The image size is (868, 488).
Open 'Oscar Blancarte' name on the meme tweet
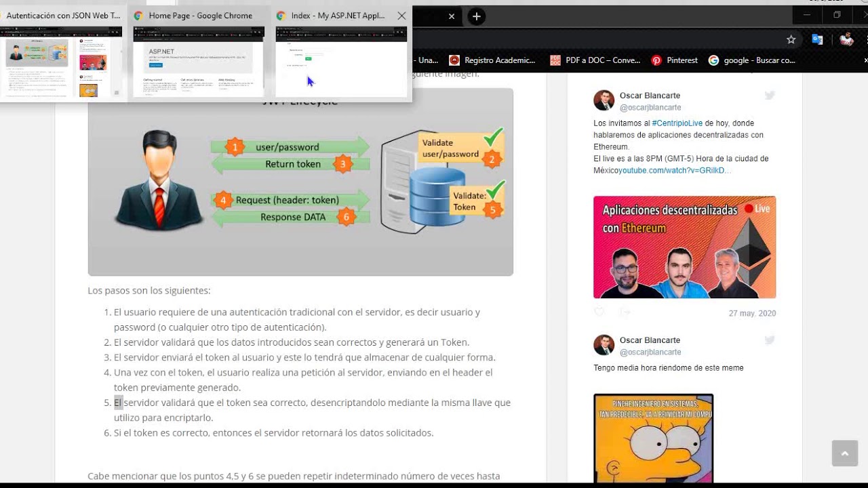650,340
